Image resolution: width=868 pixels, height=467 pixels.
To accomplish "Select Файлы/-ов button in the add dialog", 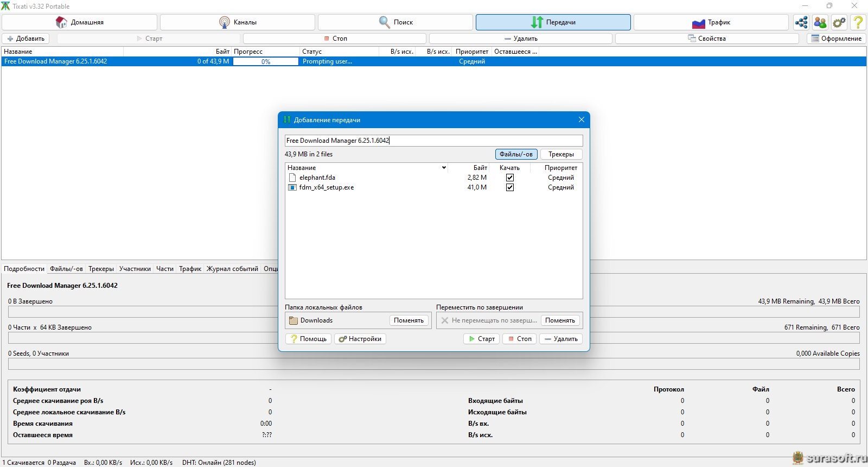I will coord(516,154).
